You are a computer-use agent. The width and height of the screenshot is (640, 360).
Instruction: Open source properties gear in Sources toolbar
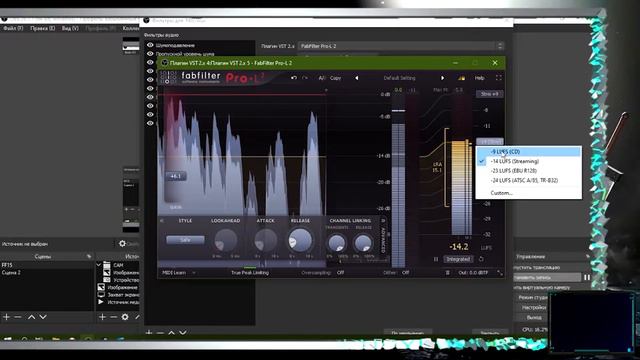[x=125, y=317]
